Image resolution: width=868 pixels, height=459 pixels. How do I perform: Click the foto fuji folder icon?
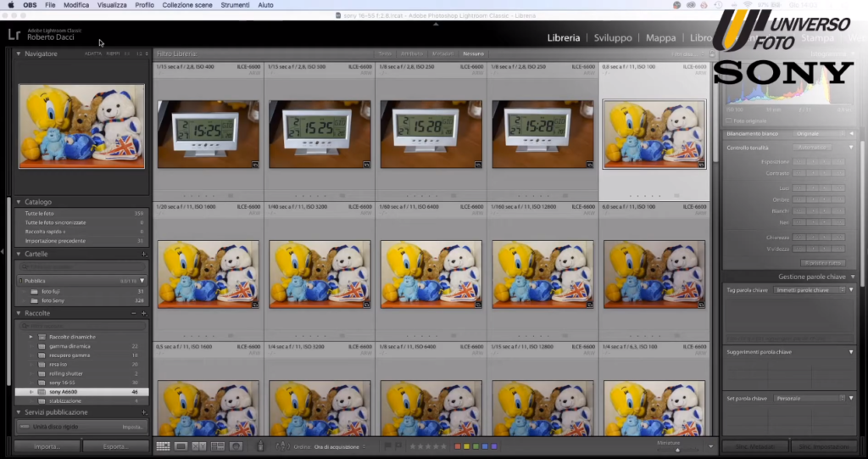tap(34, 291)
